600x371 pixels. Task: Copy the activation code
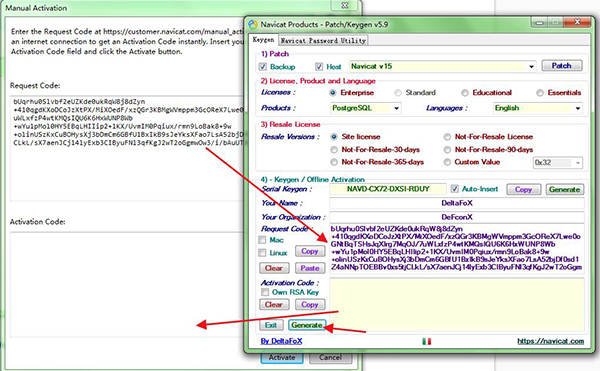[x=310, y=305]
